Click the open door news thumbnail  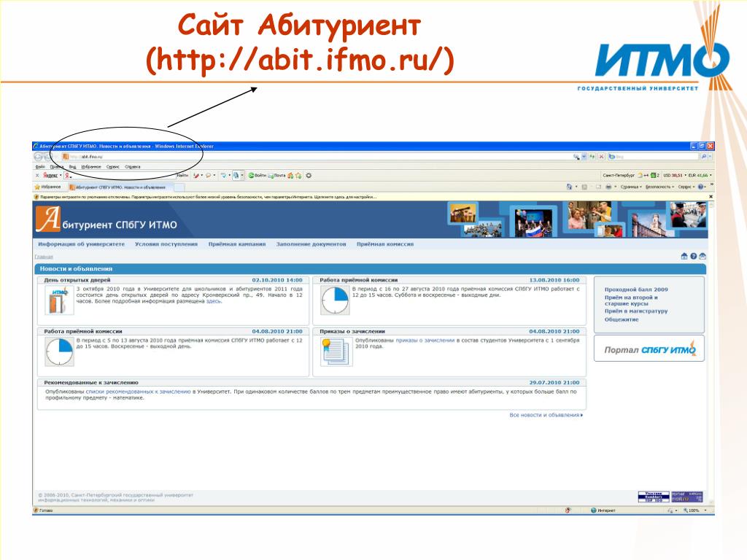click(60, 301)
